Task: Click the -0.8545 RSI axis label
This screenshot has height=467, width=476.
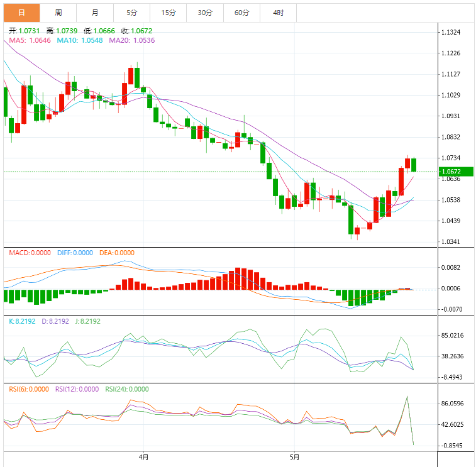Action: coord(451,446)
